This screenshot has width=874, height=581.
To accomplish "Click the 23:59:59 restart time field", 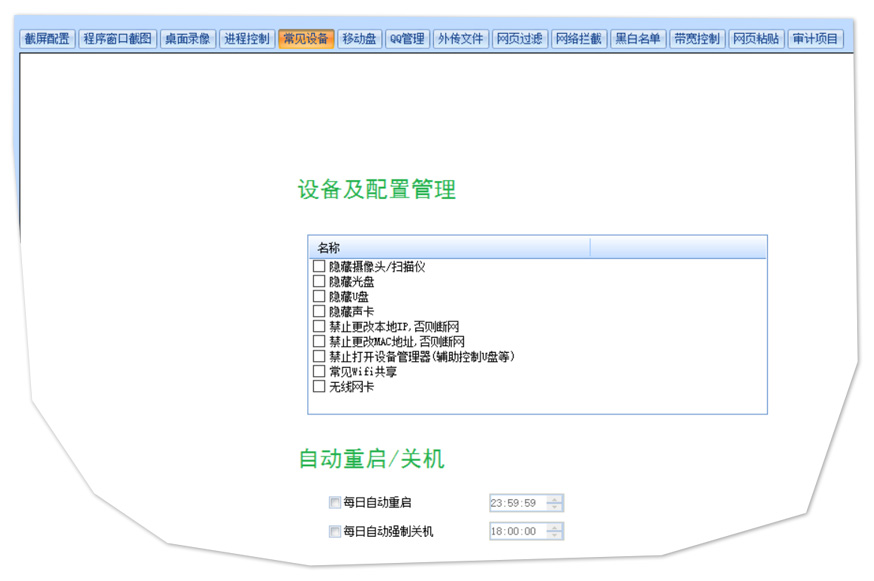I will [x=515, y=503].
